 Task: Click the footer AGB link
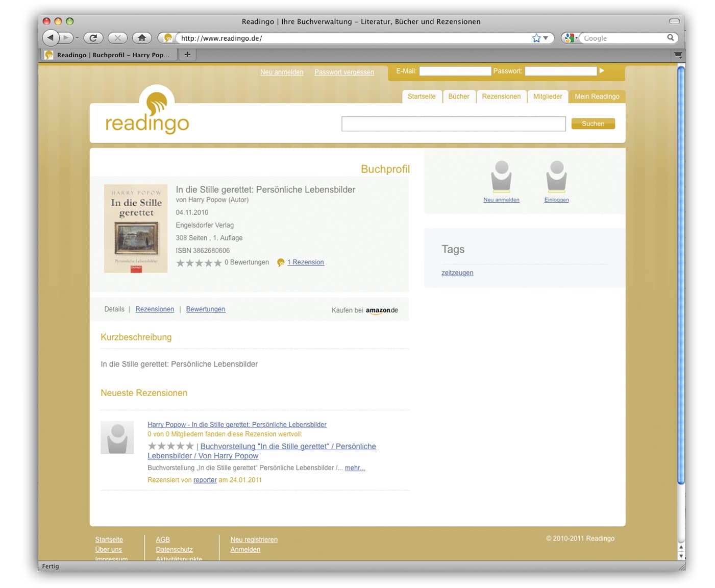[x=163, y=540]
